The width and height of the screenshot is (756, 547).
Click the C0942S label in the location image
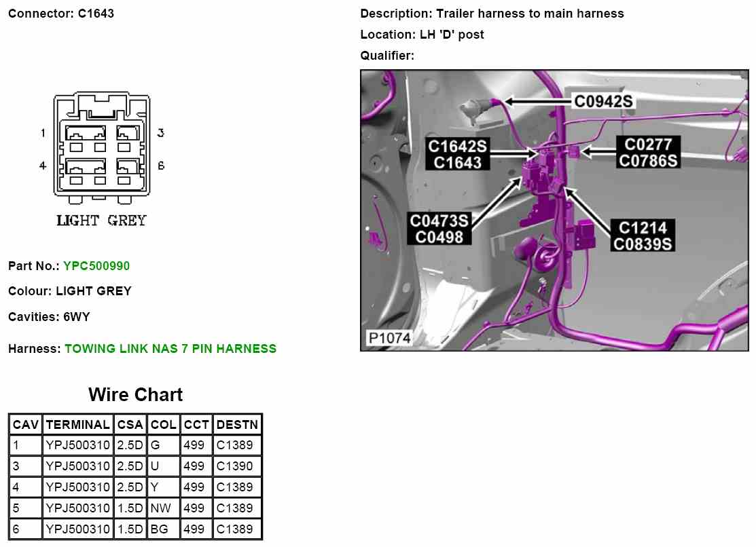[603, 101]
